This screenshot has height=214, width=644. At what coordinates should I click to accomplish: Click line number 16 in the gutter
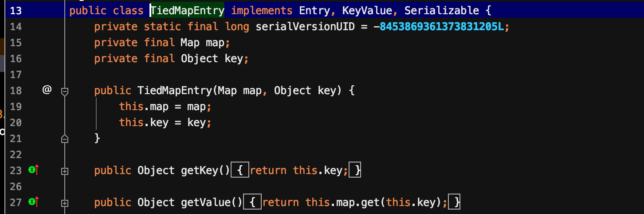[x=16, y=59]
